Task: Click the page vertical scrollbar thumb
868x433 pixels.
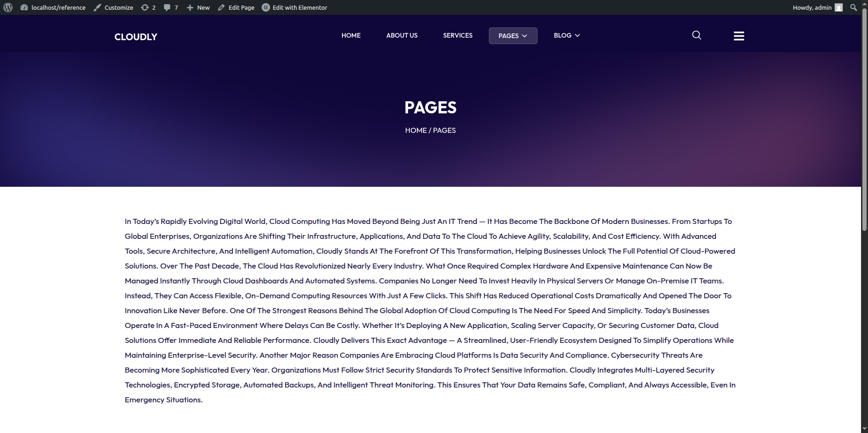Action: click(x=864, y=120)
